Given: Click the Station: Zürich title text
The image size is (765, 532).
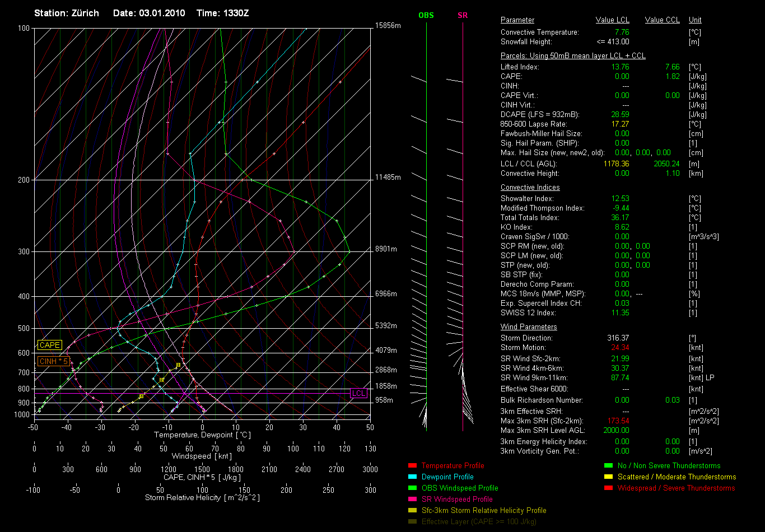Looking at the screenshot, I should [x=67, y=13].
